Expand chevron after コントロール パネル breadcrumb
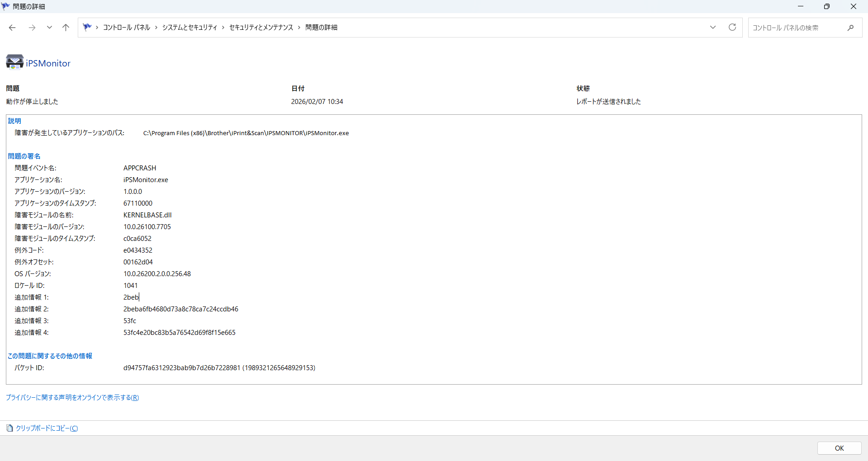The height and width of the screenshot is (461, 868). click(x=156, y=28)
